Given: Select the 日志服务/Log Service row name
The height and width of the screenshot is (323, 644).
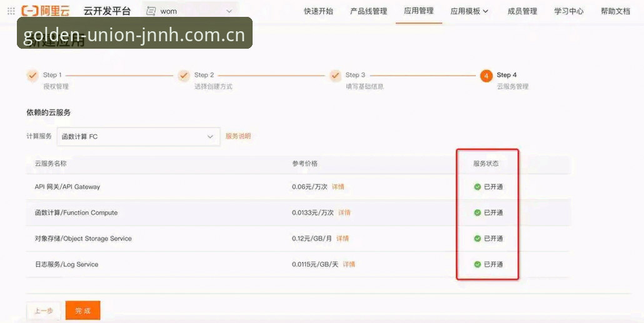Looking at the screenshot, I should (x=66, y=264).
